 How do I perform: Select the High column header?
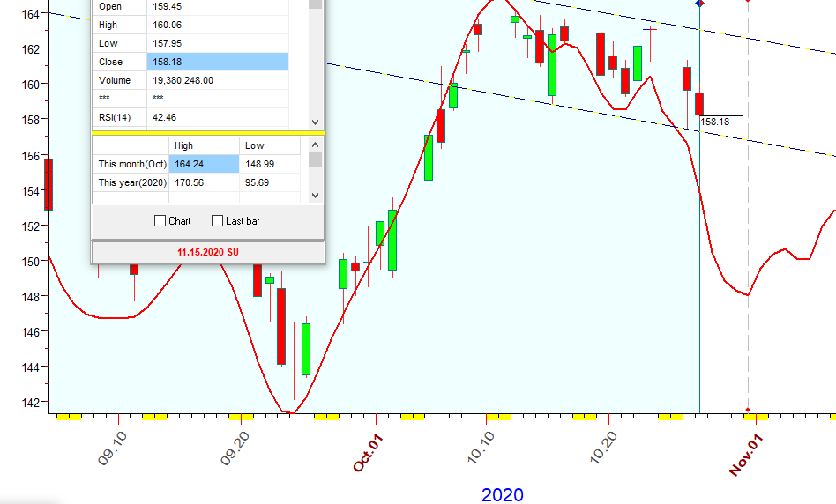click(203, 145)
